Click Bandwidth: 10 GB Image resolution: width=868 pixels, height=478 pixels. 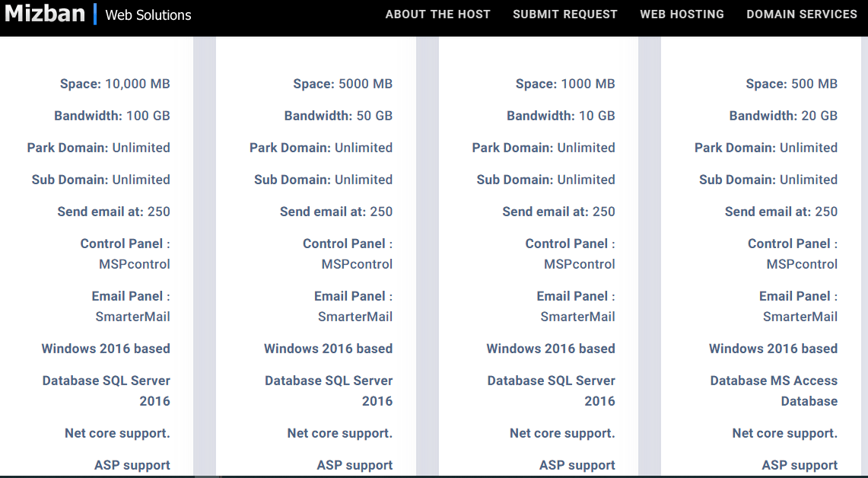pos(561,116)
